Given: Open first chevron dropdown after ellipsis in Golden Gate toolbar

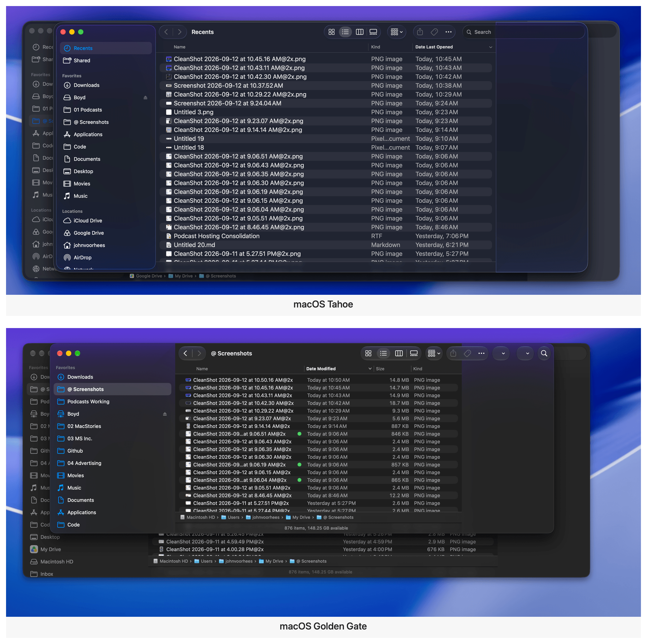Looking at the screenshot, I should tap(501, 353).
